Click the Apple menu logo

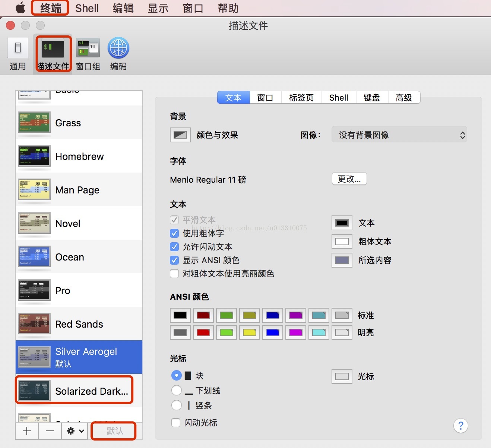tap(20, 8)
